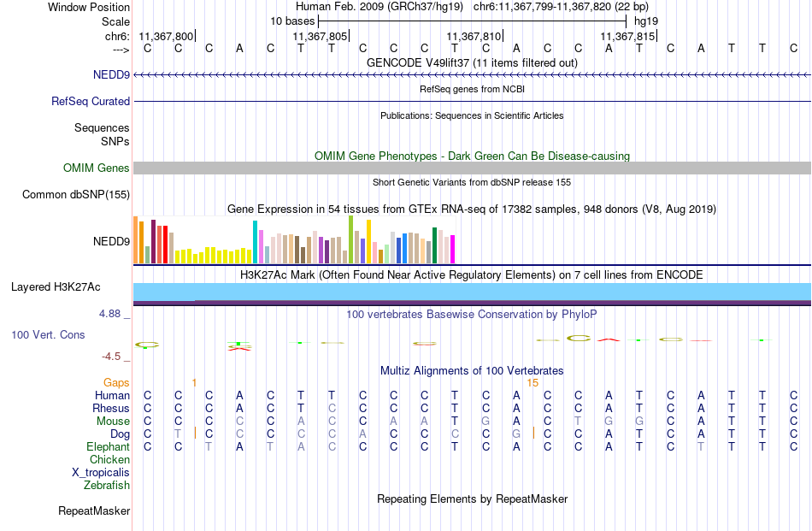Click the 11,367,810 position ruler mark
The width and height of the screenshot is (812, 531).
coord(475,36)
